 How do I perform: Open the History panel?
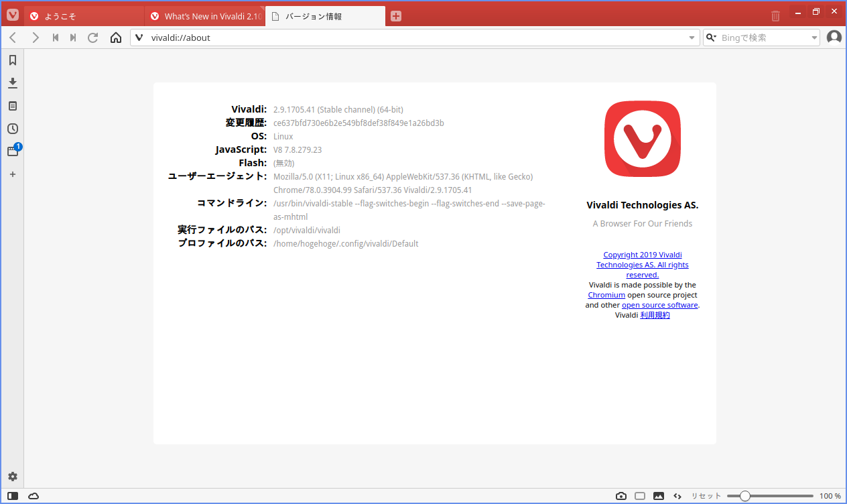[12, 129]
